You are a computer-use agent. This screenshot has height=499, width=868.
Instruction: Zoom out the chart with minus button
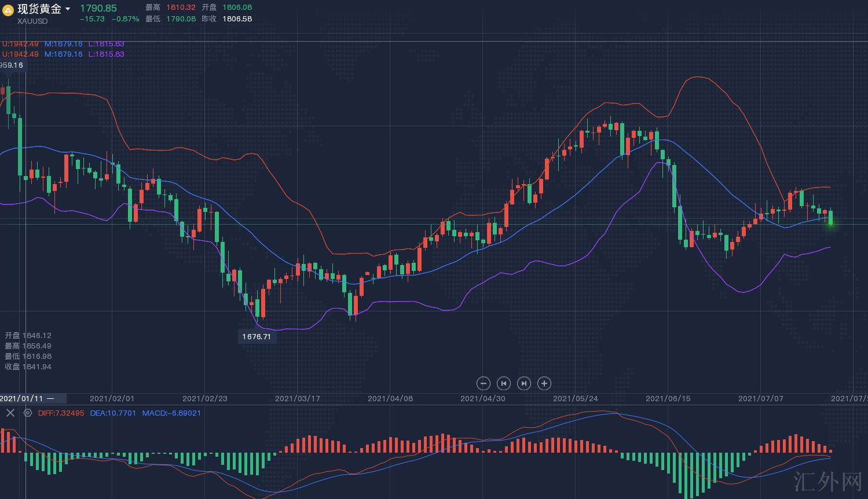483,383
